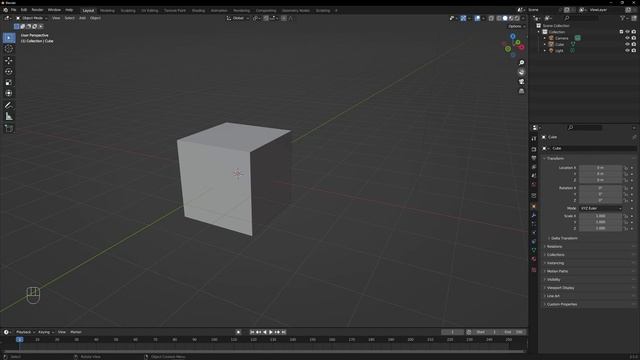Open the viewport Add menu
640x360 pixels.
tap(82, 18)
